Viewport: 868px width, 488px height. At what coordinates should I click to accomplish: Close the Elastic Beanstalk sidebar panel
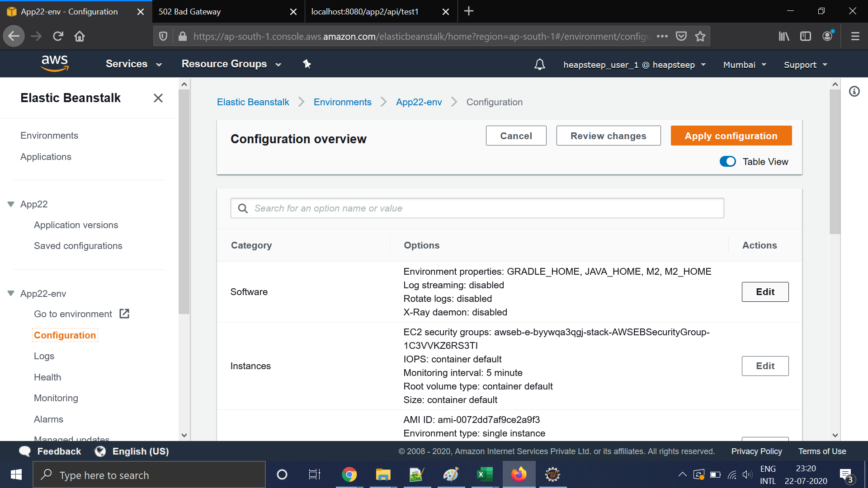[x=158, y=98]
